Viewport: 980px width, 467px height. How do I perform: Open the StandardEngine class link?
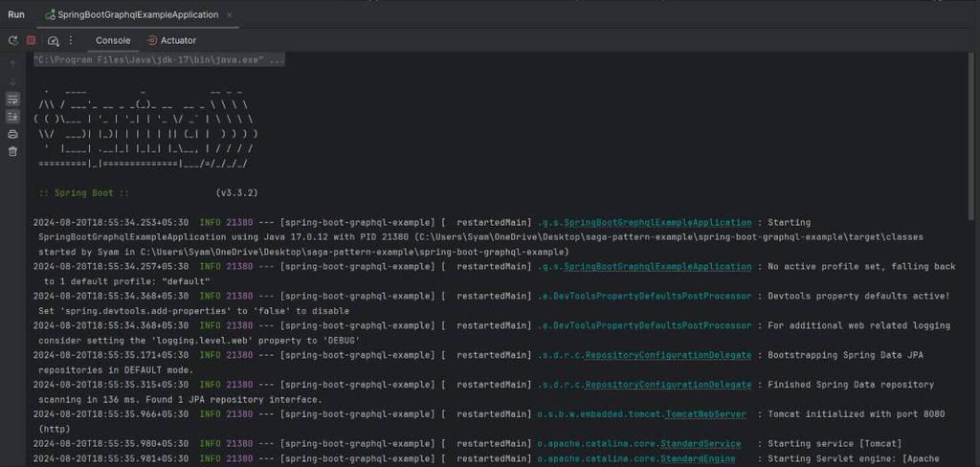[x=698, y=458]
